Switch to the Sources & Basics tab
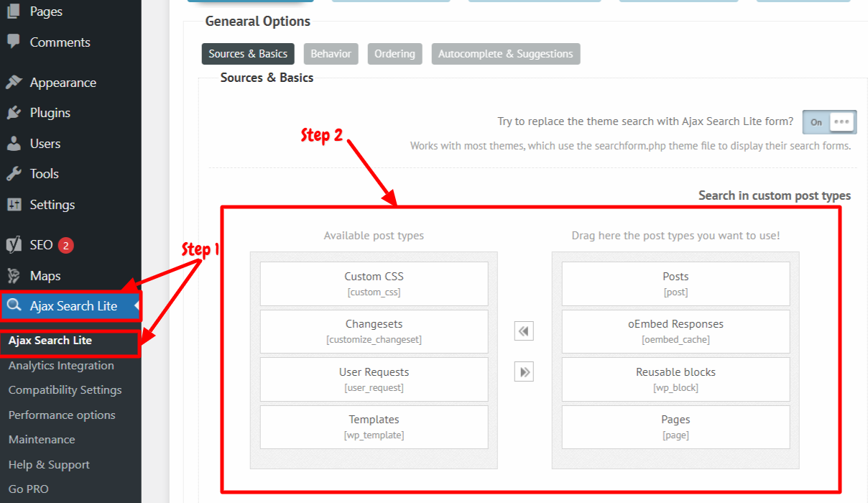 tap(248, 54)
